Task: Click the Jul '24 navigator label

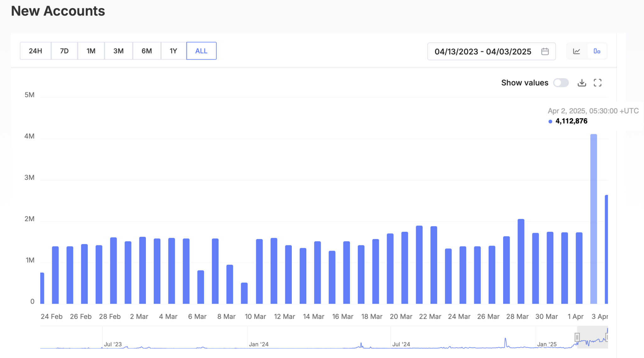Action: pos(401,344)
